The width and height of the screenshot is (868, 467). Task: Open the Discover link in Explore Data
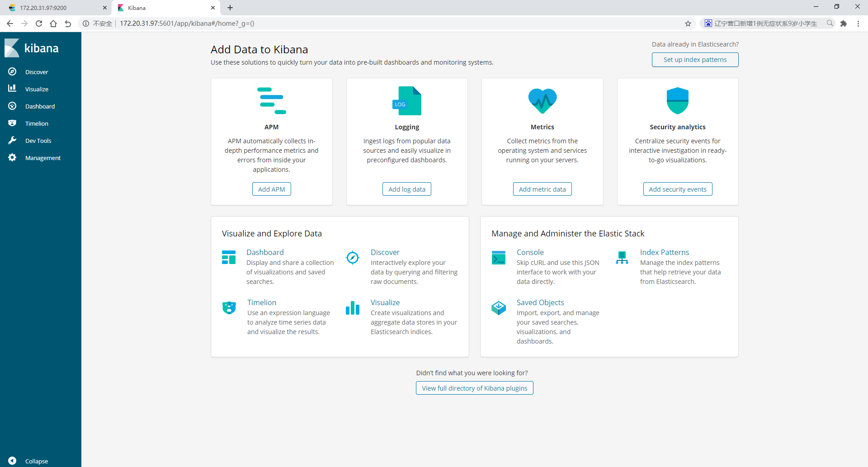[x=385, y=252]
